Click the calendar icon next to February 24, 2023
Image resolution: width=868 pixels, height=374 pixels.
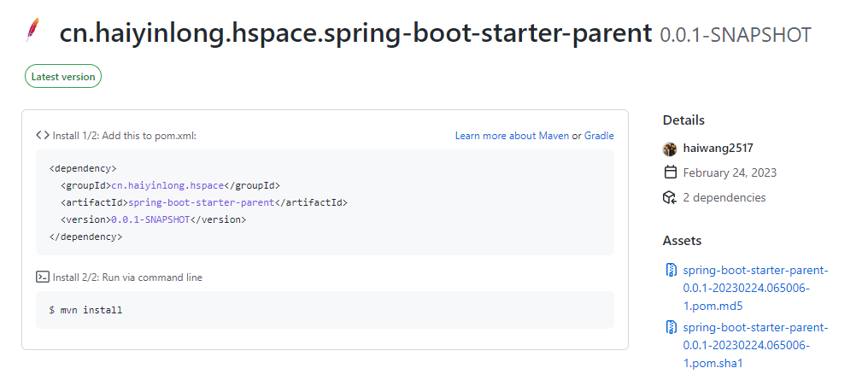click(x=670, y=172)
